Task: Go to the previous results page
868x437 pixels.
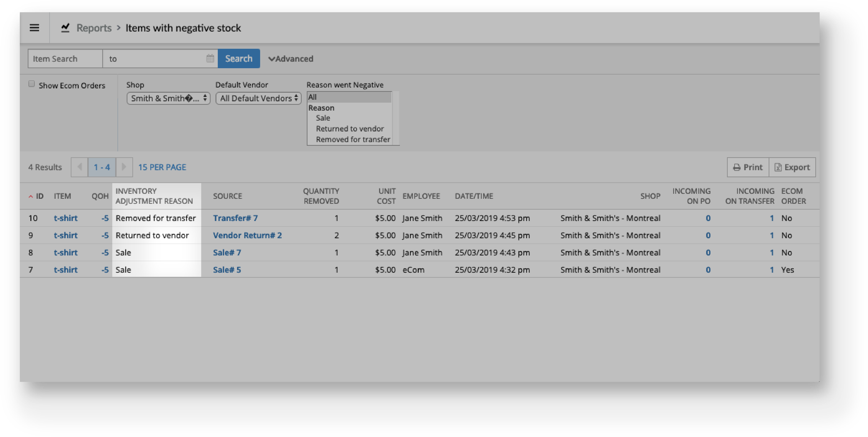Action: (x=80, y=167)
